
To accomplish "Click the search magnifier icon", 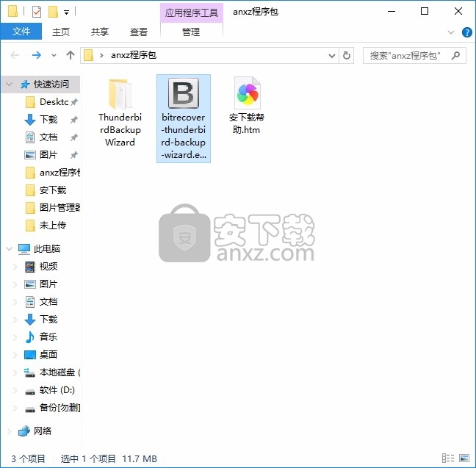I will (455, 56).
